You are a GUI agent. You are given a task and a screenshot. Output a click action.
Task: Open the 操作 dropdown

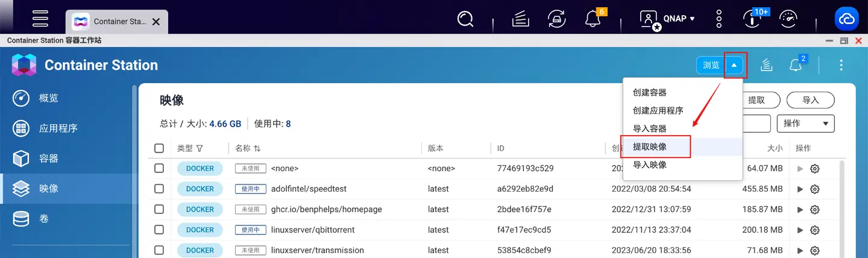pyautogui.click(x=805, y=124)
